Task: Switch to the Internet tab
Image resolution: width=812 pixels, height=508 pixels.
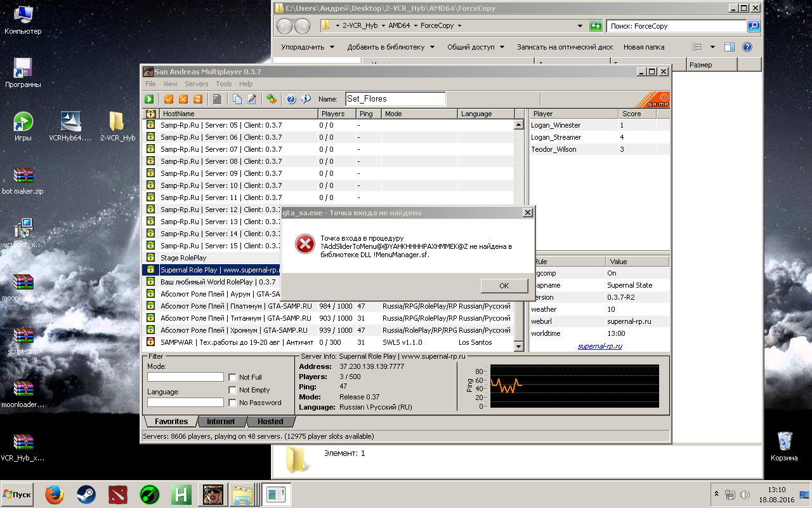Action: (221, 422)
